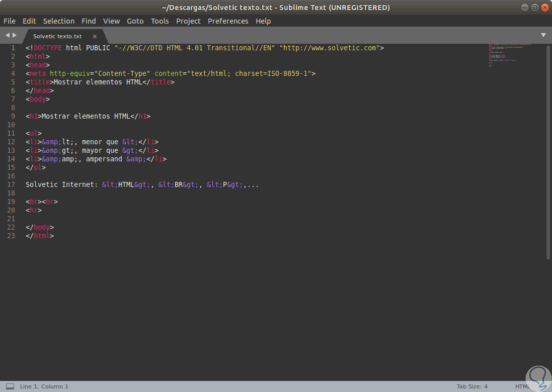Open the Find menu

point(88,21)
